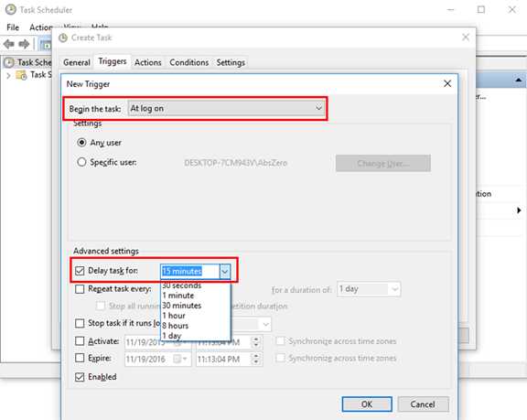
Task: Check Activate 'Synchronize across time zones'
Action: tap(280, 341)
